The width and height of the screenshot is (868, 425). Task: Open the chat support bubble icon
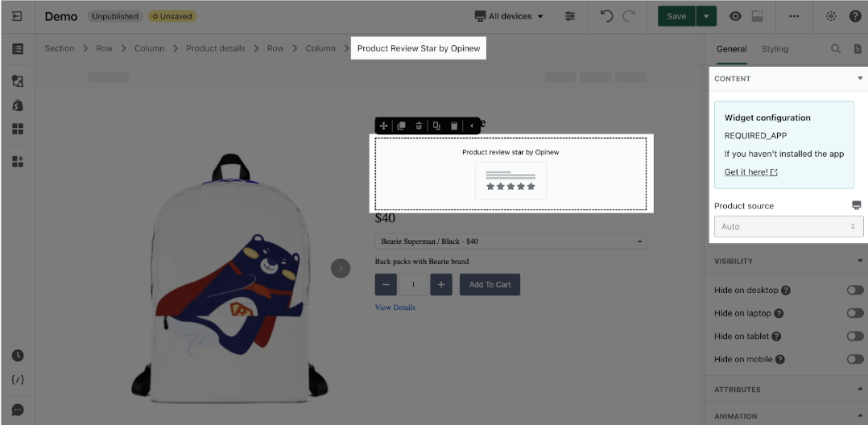pyautogui.click(x=18, y=410)
